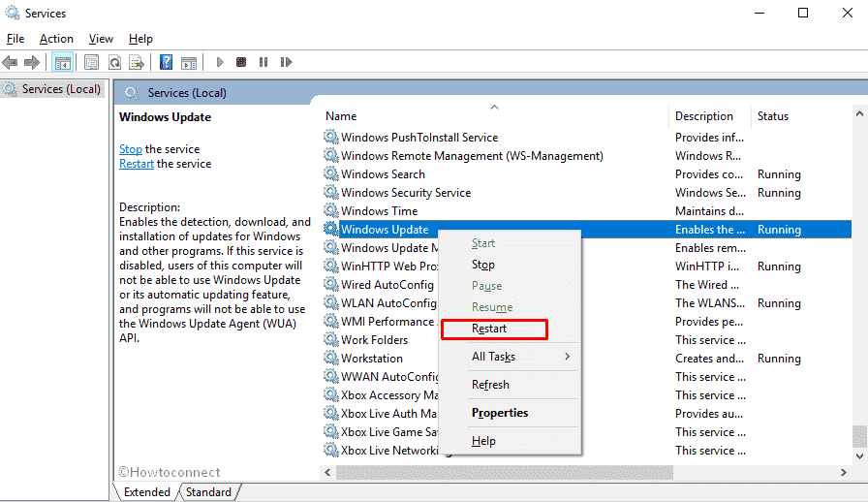Click the Back arrow toolbar icon
This screenshot has height=502, width=868.
pos(10,62)
